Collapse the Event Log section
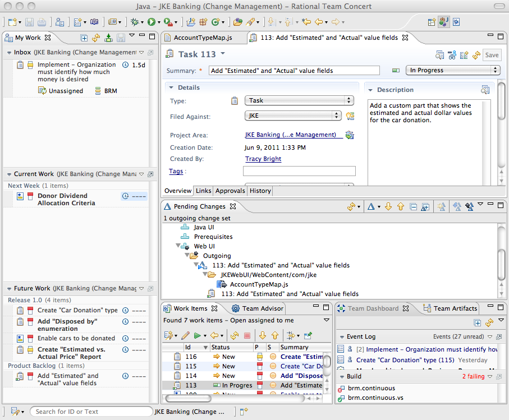 tap(342, 336)
